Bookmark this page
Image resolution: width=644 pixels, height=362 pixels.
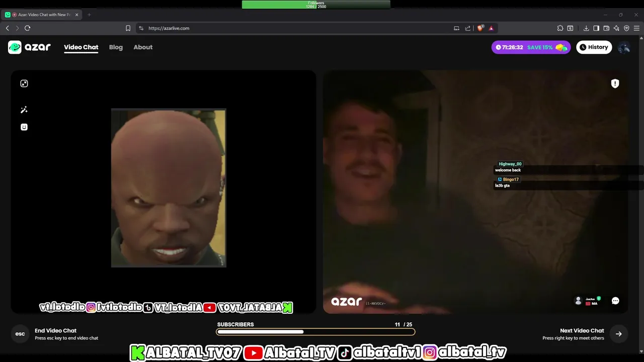coord(128,28)
